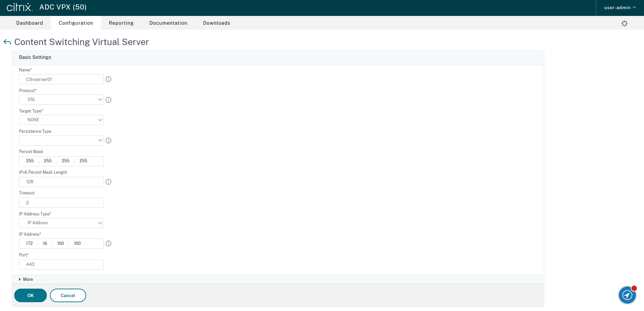Screen dimensions: 644x311
Task: Click the Cancel button
Action: pyautogui.click(x=68, y=295)
